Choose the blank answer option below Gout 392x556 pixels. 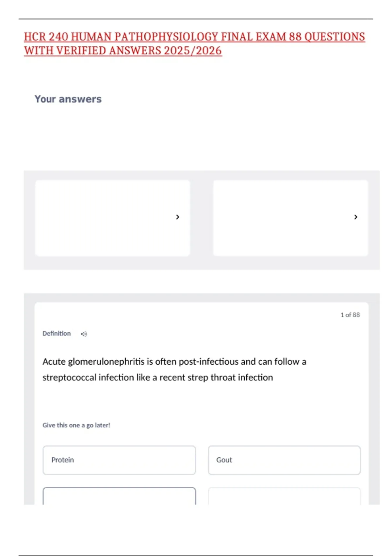click(x=284, y=496)
